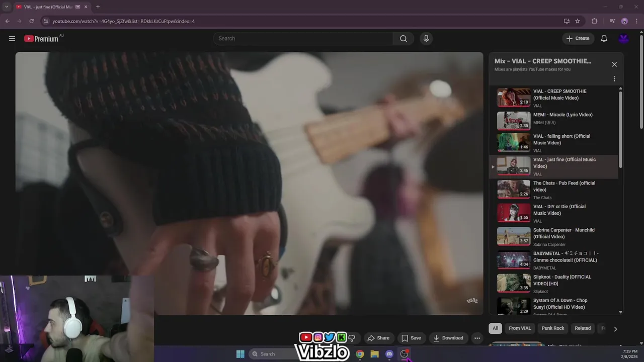Click the search magnifier button
Screen dimensions: 644x362
[404, 38]
